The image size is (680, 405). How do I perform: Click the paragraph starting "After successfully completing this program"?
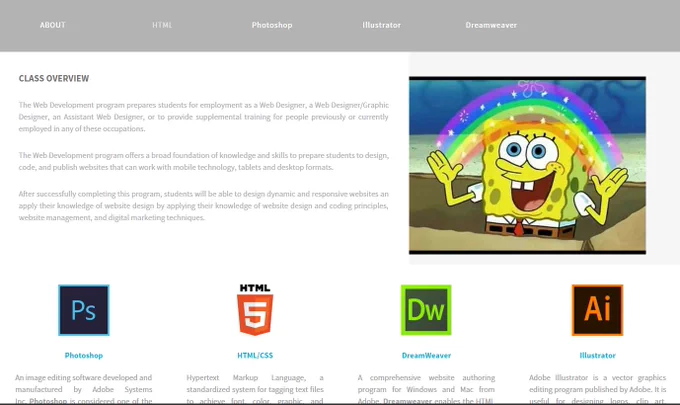pyautogui.click(x=203, y=206)
